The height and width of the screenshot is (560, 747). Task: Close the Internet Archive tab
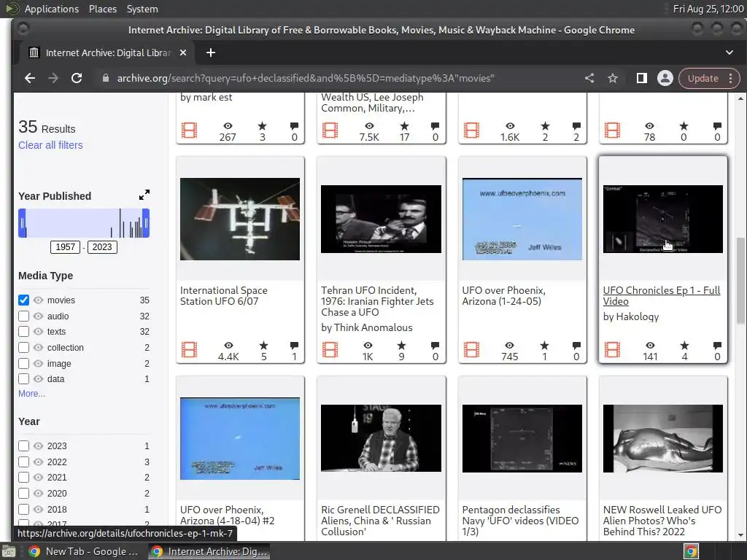pyautogui.click(x=183, y=52)
